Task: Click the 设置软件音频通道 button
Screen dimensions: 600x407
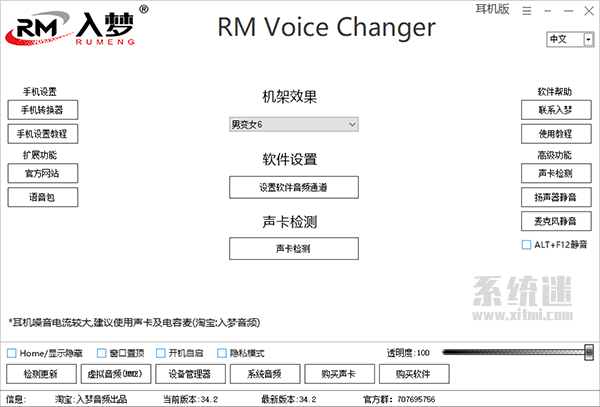Action: coord(293,187)
